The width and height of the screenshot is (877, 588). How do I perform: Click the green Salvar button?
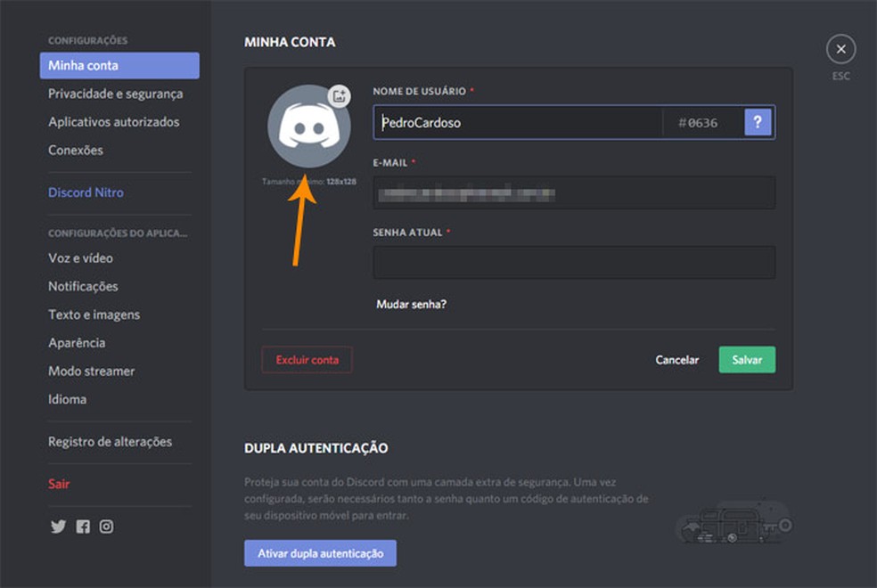pyautogui.click(x=747, y=360)
